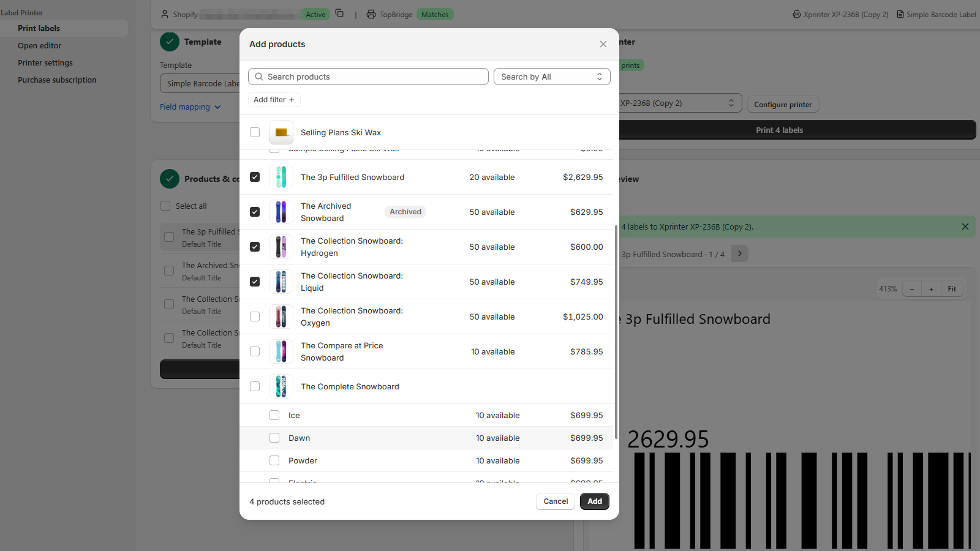Expand the Field mapping section
Image resolution: width=980 pixels, height=551 pixels.
pos(190,107)
